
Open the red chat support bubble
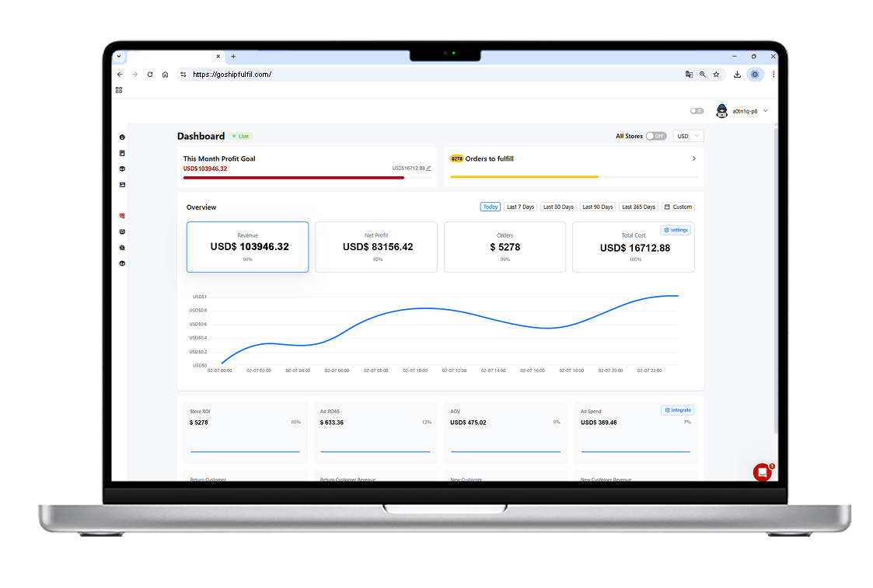[x=762, y=472]
